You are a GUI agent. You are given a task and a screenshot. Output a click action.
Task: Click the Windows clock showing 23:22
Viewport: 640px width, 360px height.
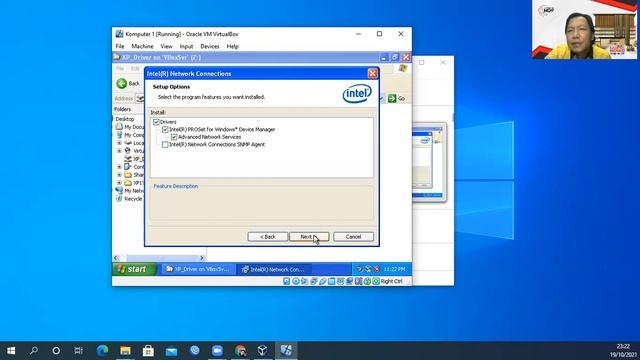(623, 347)
